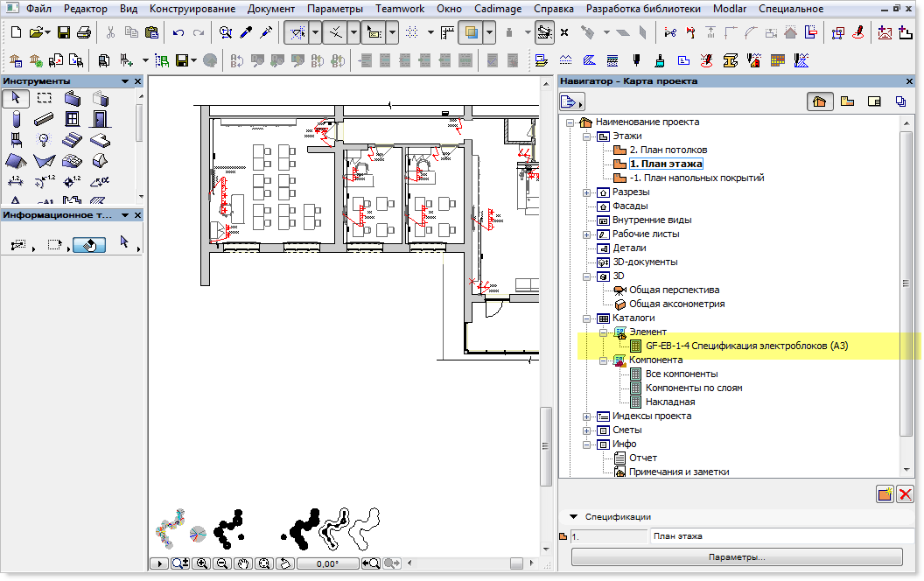
Task: Collapse the Спецификации disclosure triangle
Action: (573, 517)
